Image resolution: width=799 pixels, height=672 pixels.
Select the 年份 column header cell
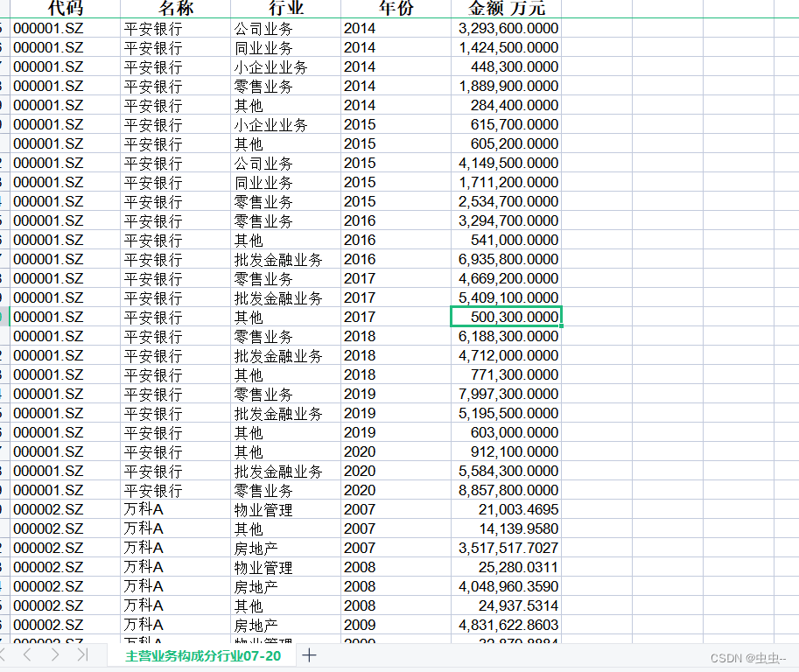[396, 8]
